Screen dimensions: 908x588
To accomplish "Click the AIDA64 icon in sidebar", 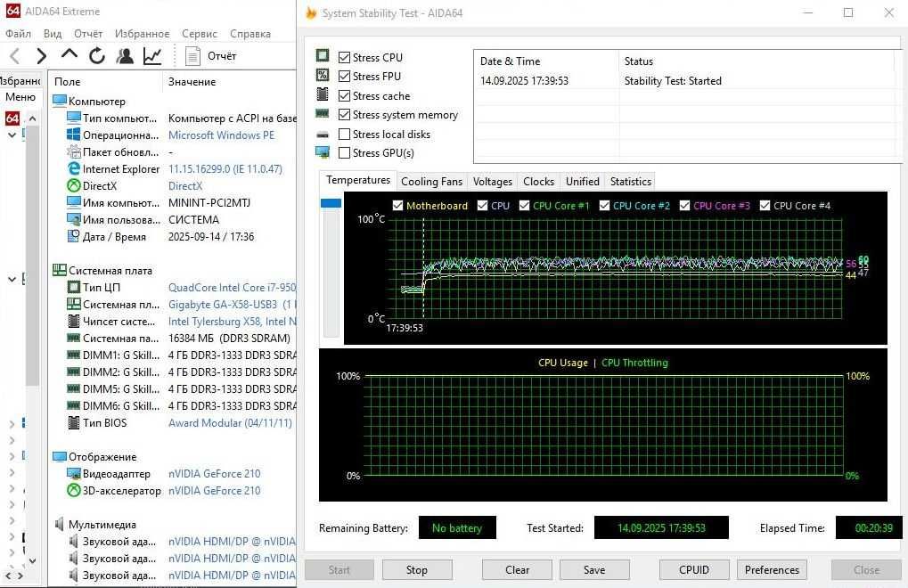I will [12, 118].
